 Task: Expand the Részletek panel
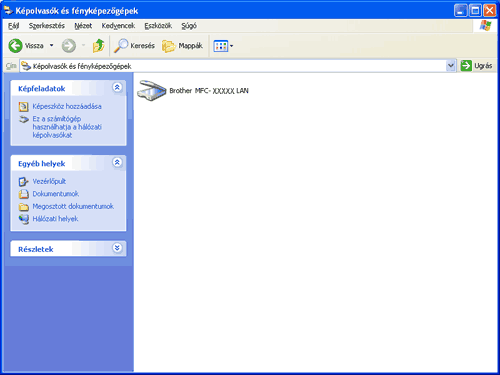pos(117,248)
